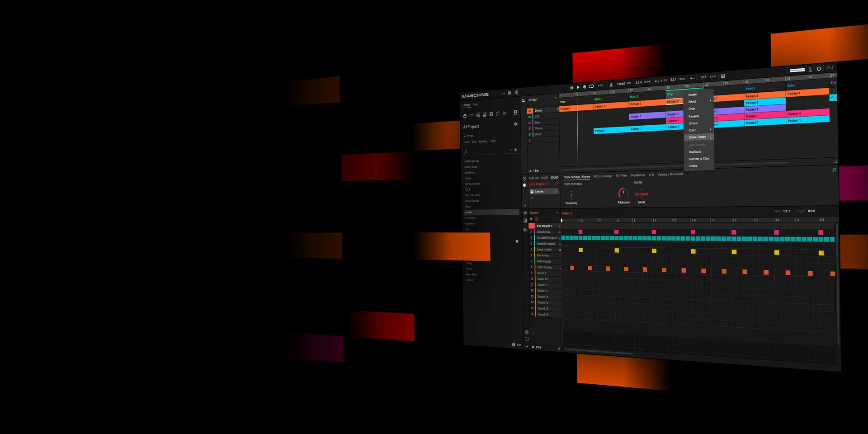The height and width of the screenshot is (434, 868).
Task: Open the Pitch / Envelope parameter page
Action: click(x=603, y=176)
